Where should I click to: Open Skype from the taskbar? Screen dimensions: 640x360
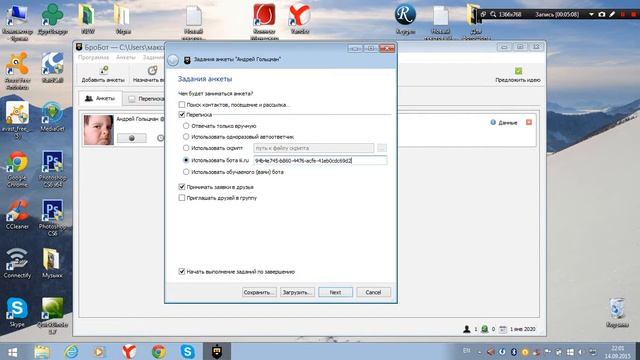[187, 352]
